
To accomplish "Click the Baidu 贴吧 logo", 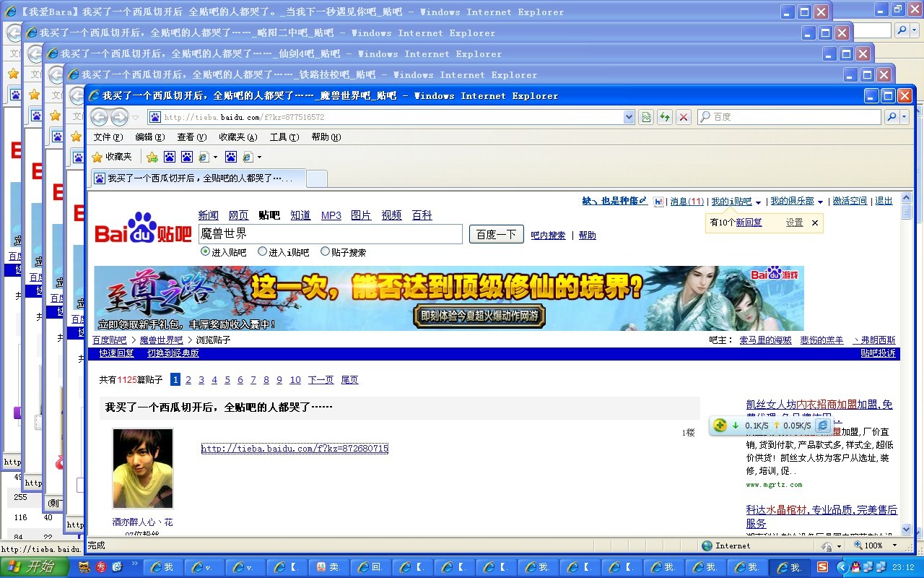I will coord(144,228).
